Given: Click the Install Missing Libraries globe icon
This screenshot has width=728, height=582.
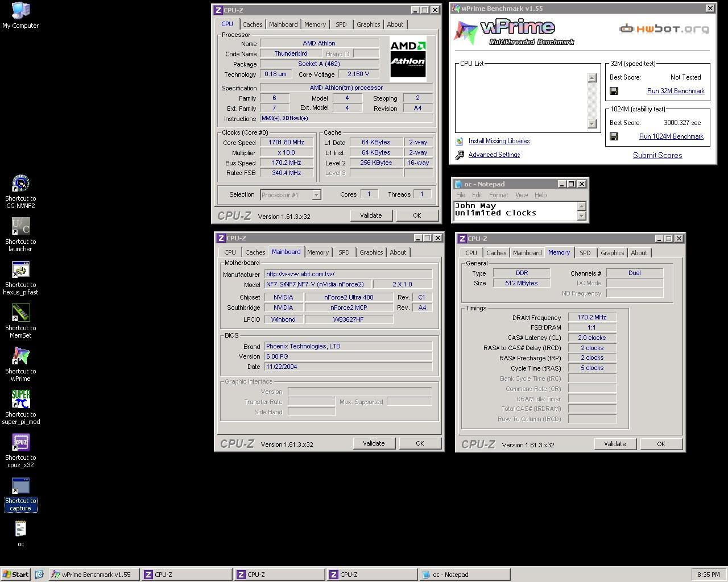Looking at the screenshot, I should pyautogui.click(x=460, y=142).
